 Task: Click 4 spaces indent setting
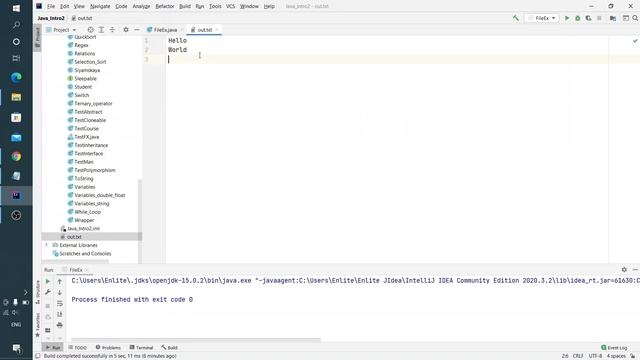pos(616,356)
